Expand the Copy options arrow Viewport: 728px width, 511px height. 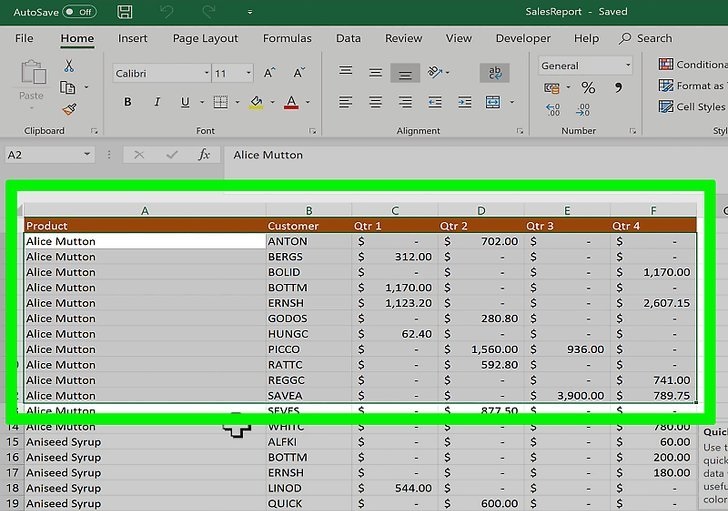coord(86,87)
